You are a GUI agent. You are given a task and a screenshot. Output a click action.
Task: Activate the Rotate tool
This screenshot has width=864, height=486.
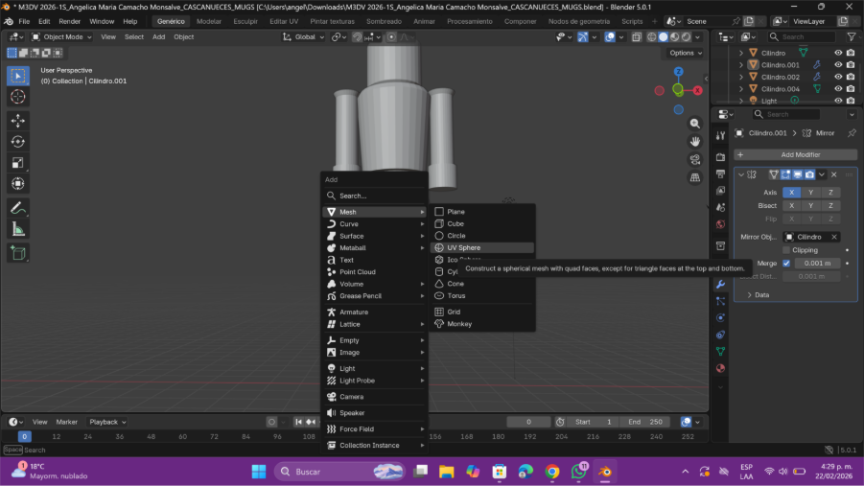click(x=18, y=141)
